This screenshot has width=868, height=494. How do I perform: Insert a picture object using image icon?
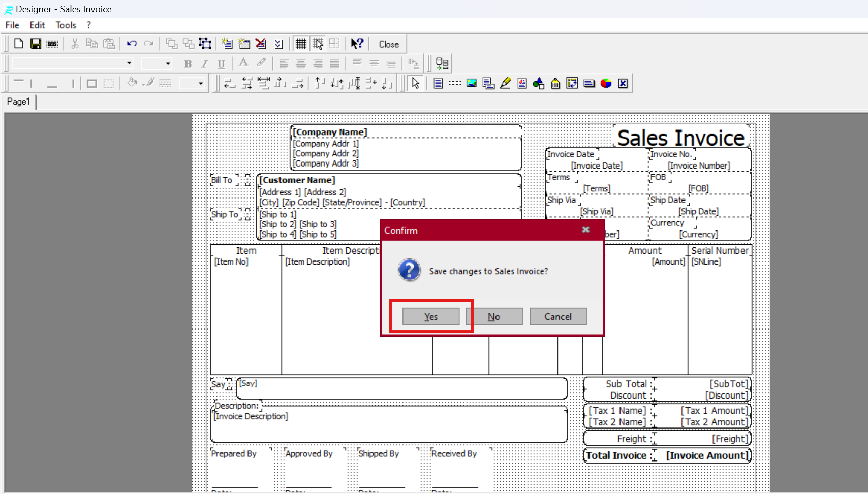tap(472, 83)
